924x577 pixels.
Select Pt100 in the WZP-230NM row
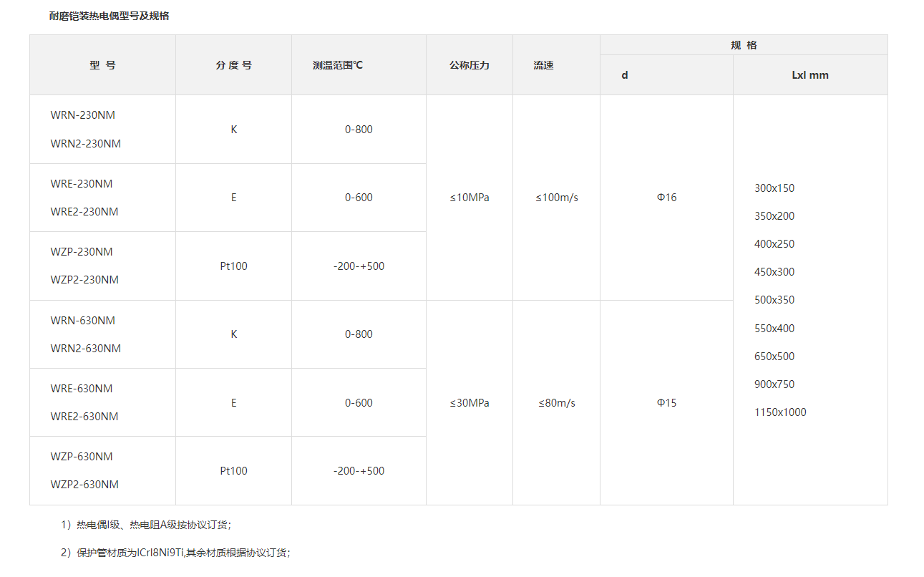tap(233, 266)
